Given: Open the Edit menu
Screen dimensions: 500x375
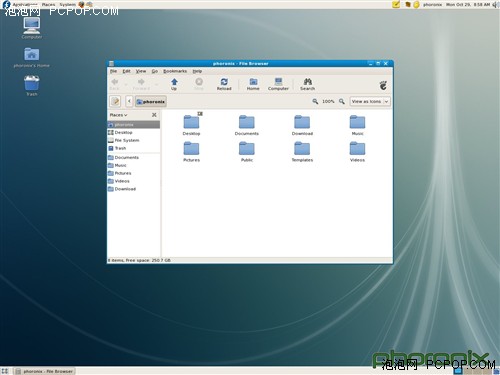Looking at the screenshot, I should coord(126,71).
